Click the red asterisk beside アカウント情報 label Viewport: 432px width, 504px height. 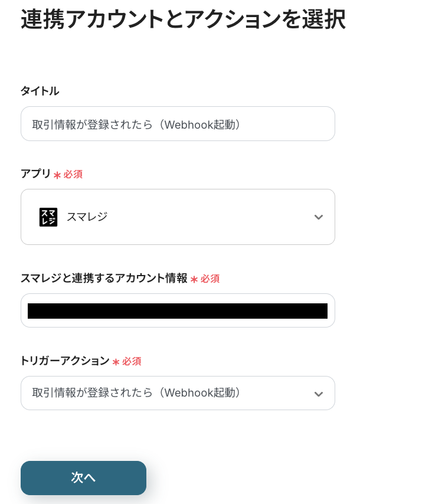[x=194, y=279]
